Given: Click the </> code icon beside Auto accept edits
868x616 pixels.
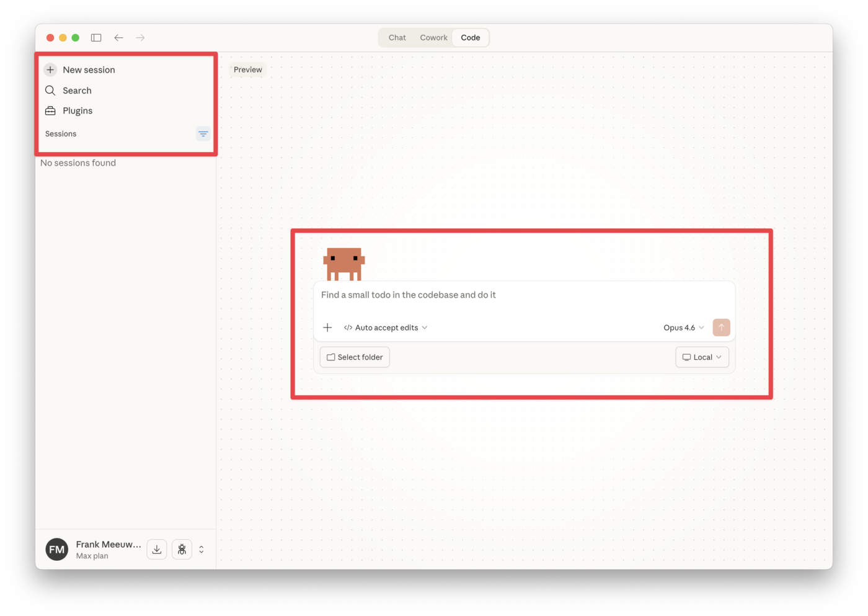Looking at the screenshot, I should [x=347, y=327].
